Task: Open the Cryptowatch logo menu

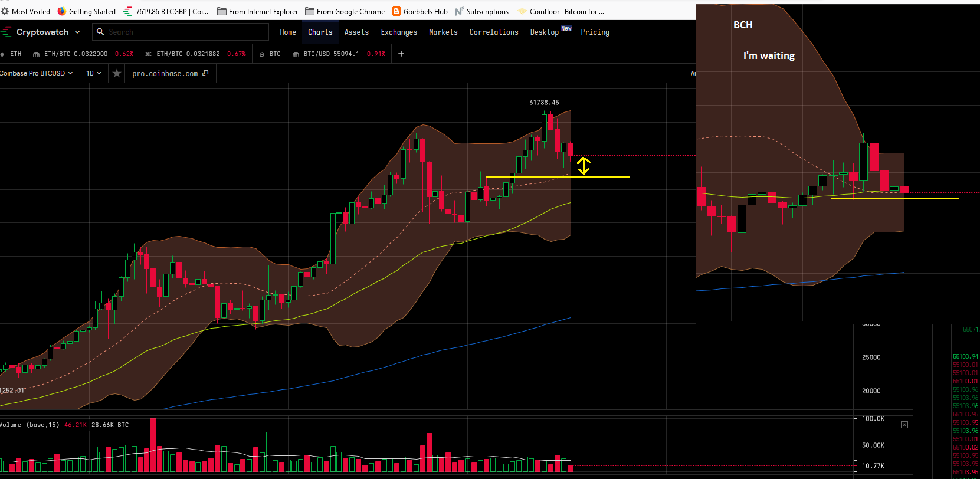Action: pos(41,32)
